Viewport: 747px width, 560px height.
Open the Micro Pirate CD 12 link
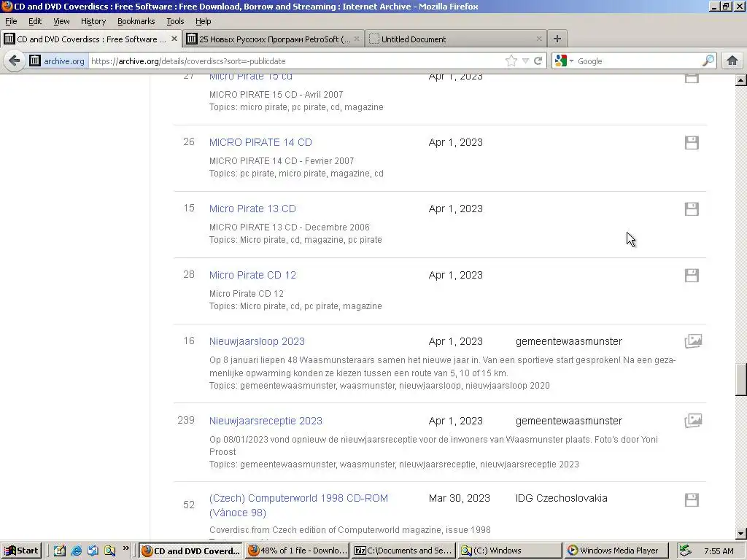click(252, 275)
